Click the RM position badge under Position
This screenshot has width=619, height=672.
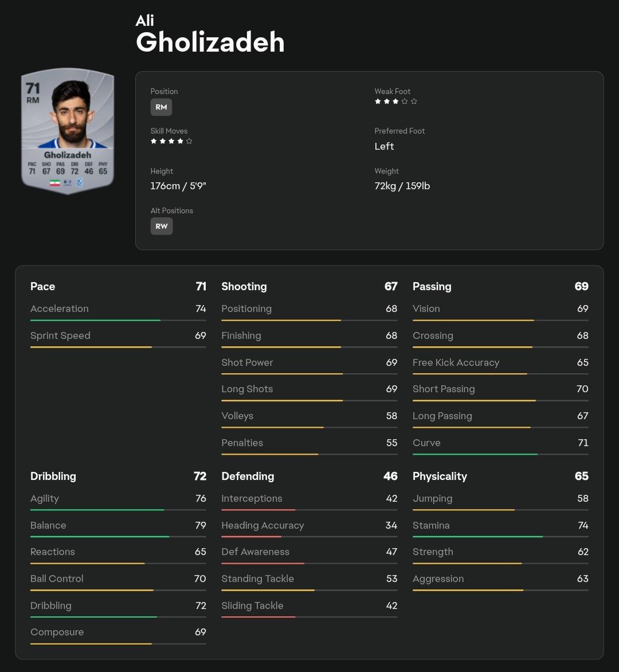tap(161, 107)
